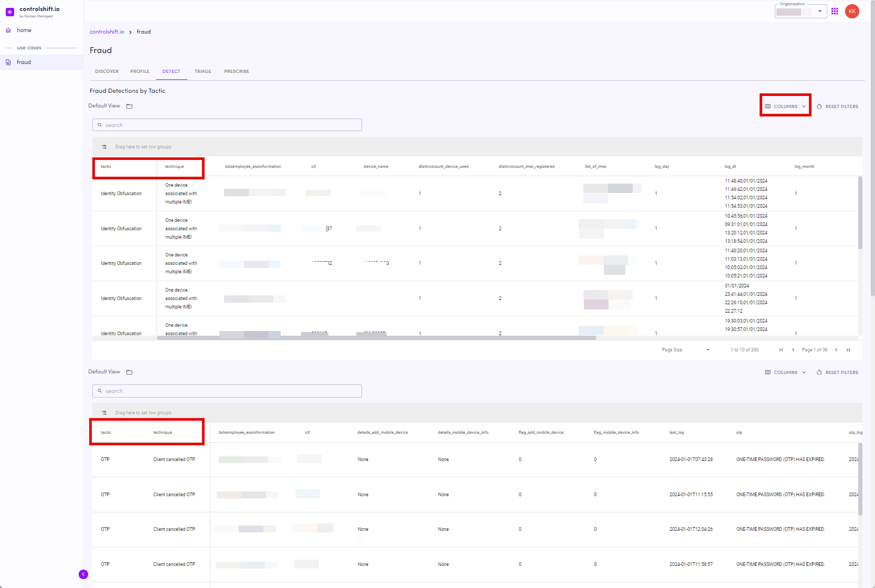Focus the first table's search field
This screenshot has width=875, height=588.
[x=227, y=125]
